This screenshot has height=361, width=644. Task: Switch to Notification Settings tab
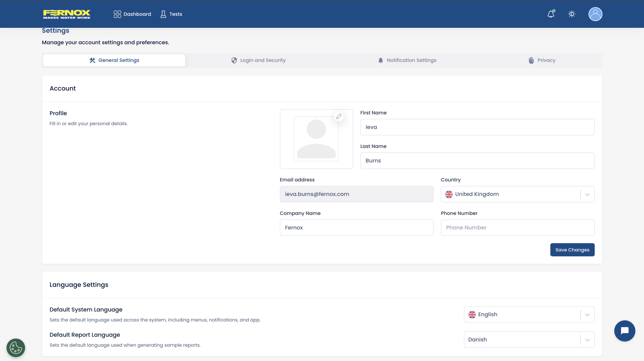[407, 60]
